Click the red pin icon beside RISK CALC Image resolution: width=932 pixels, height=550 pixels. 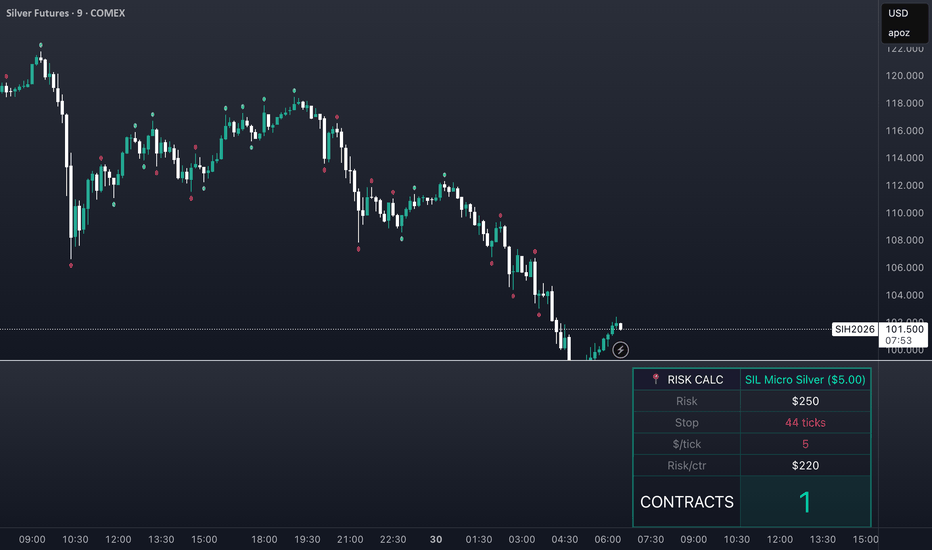[x=656, y=379]
